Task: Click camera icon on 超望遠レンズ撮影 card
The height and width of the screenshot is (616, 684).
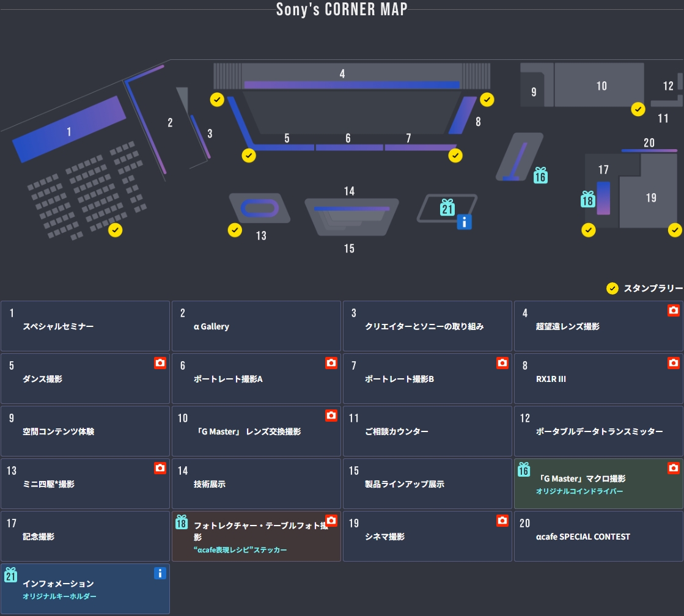Action: pos(673,310)
